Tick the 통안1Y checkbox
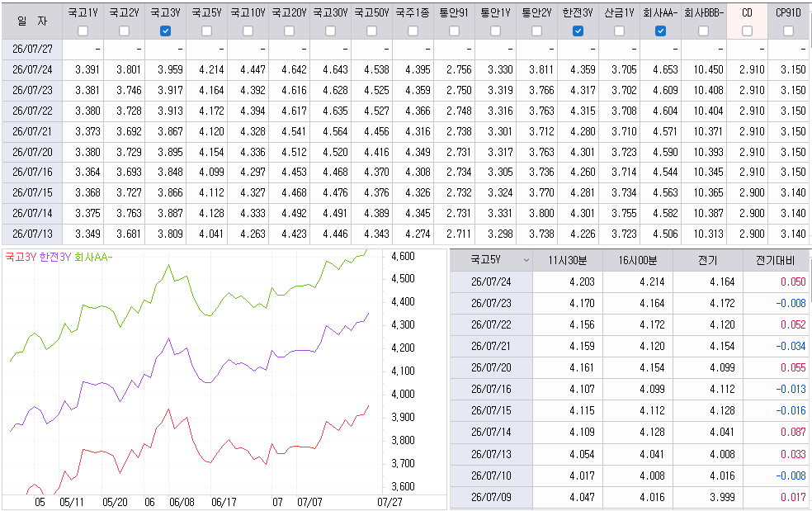The height and width of the screenshot is (511, 812). pyautogui.click(x=496, y=31)
